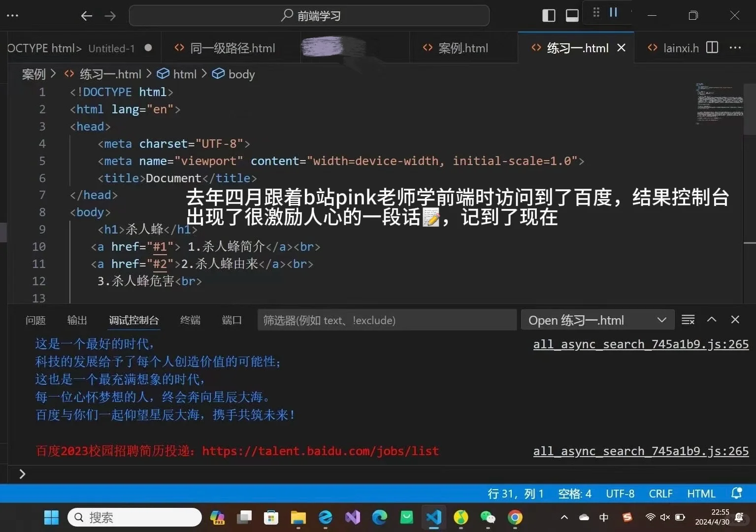Click the 练习一.html breadcrumb

click(x=103, y=74)
